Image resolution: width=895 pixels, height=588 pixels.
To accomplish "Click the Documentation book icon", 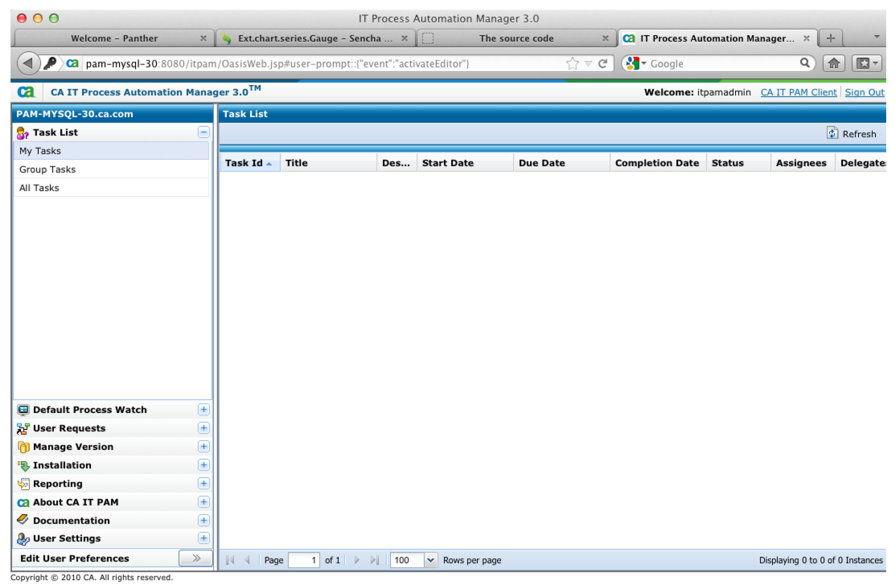I will click(23, 520).
